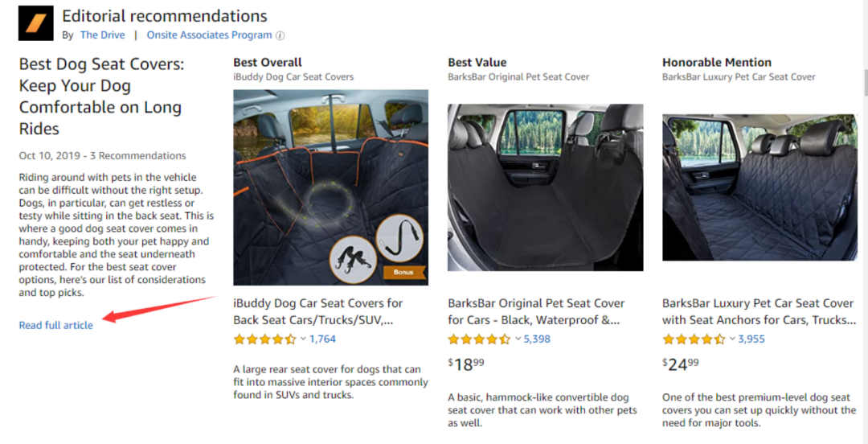Click BarksBar Original star rating icons
Image resolution: width=868 pixels, height=444 pixels.
pyautogui.click(x=479, y=339)
